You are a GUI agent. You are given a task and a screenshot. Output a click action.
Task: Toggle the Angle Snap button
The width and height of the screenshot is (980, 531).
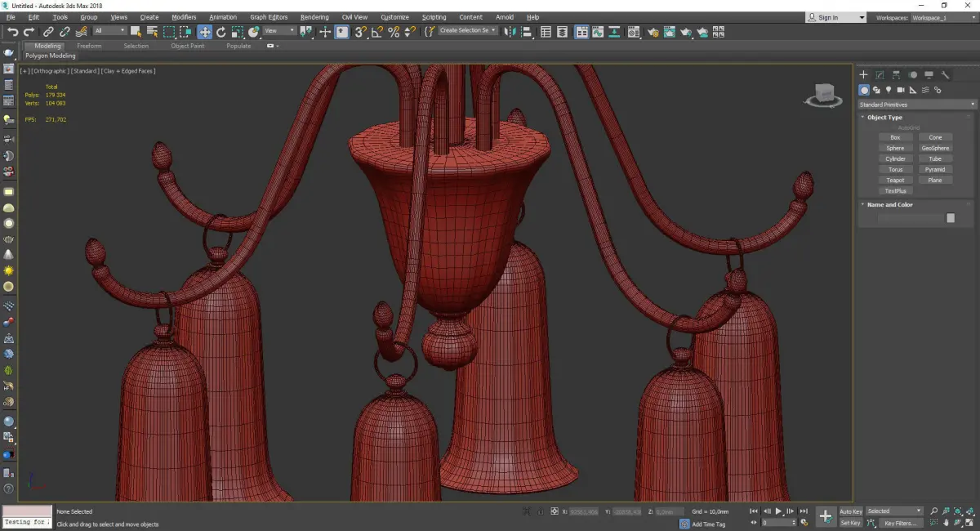[376, 32]
